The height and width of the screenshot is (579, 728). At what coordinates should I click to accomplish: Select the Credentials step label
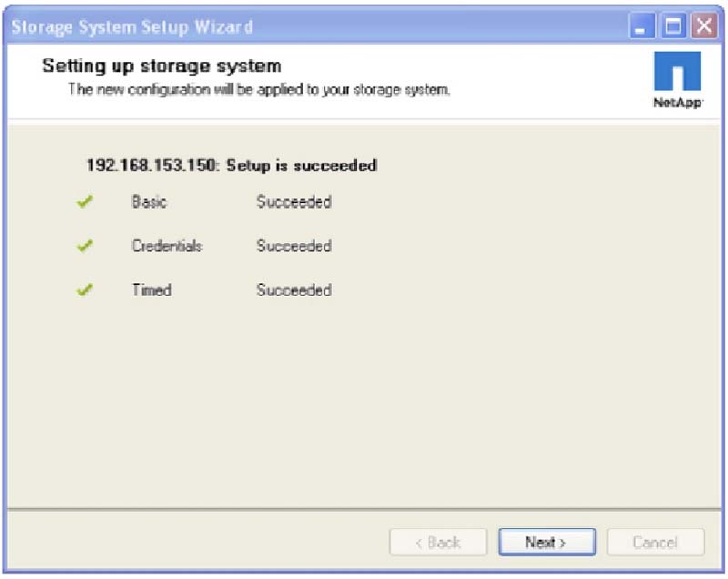(167, 246)
